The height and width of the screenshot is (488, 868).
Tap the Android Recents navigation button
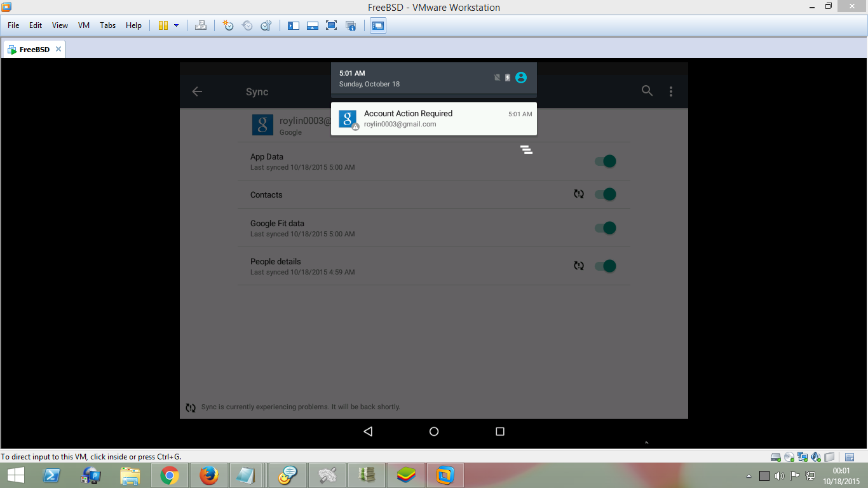tap(500, 431)
